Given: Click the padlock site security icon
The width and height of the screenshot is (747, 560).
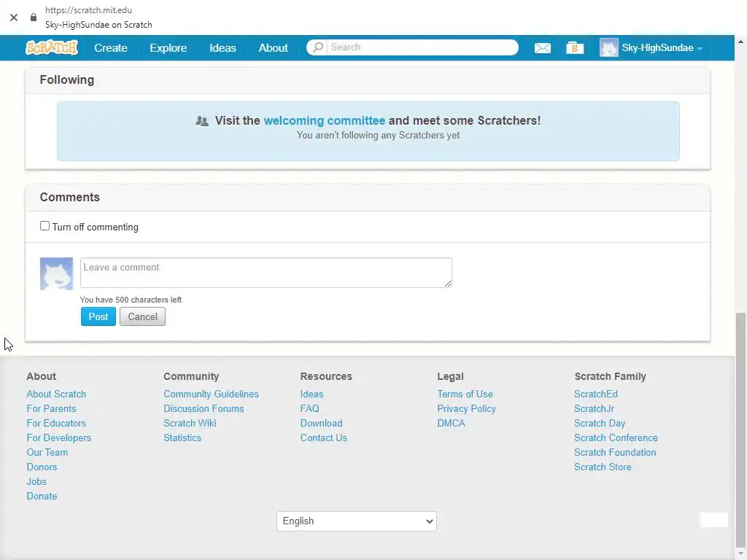Looking at the screenshot, I should (34, 17).
